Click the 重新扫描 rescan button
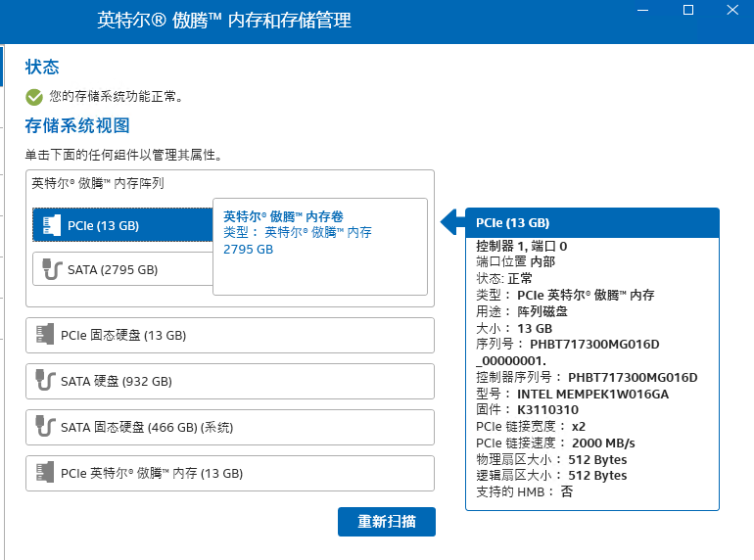754x560 pixels. click(x=387, y=522)
